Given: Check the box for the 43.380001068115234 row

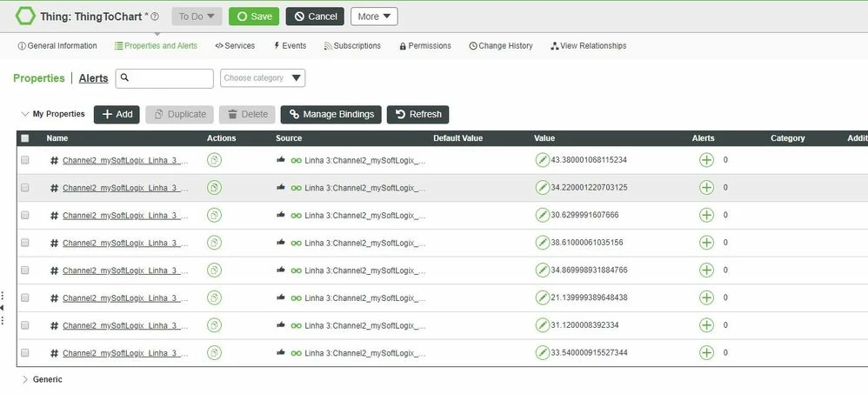Looking at the screenshot, I should pyautogui.click(x=25, y=160).
